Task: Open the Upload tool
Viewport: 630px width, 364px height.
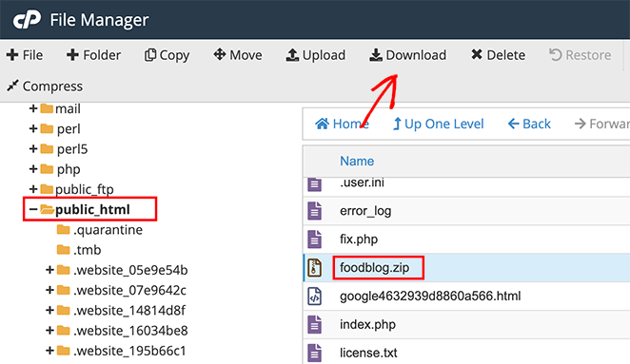Action: point(315,55)
